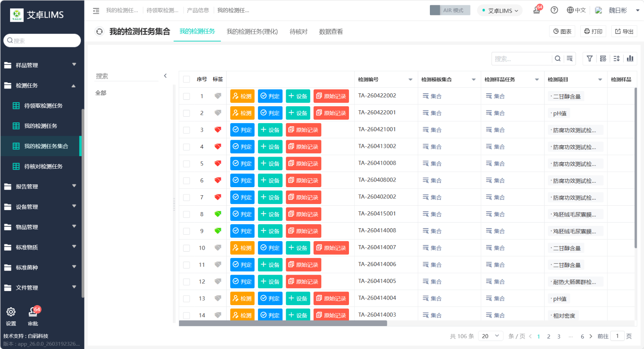Click the red tag icon in row 7
Viewport: 644px width, 349px height.
click(x=218, y=197)
